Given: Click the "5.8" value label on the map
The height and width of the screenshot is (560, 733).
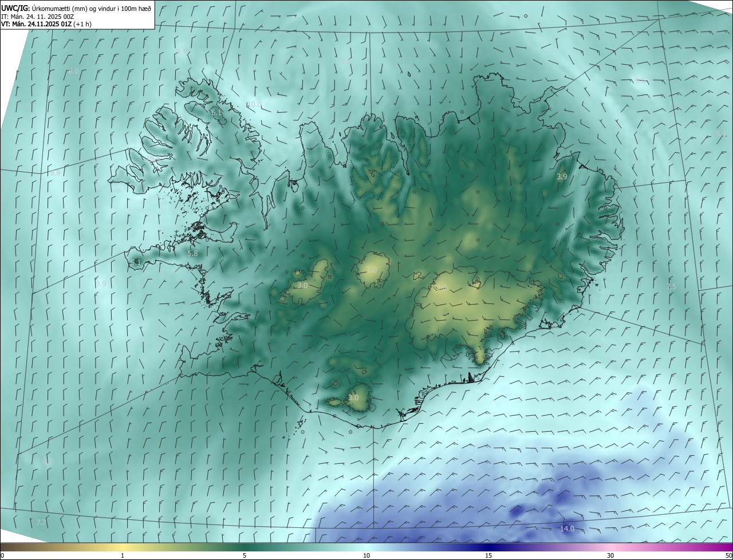Looking at the screenshot, I should 192,253.
